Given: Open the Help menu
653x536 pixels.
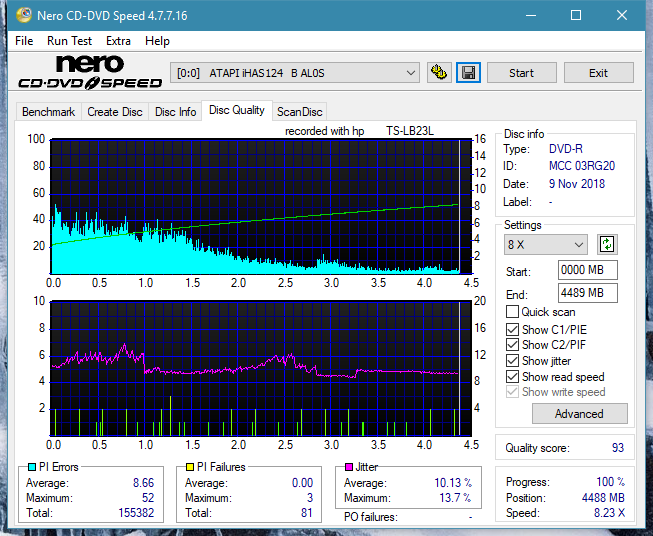Looking at the screenshot, I should coord(157,41).
